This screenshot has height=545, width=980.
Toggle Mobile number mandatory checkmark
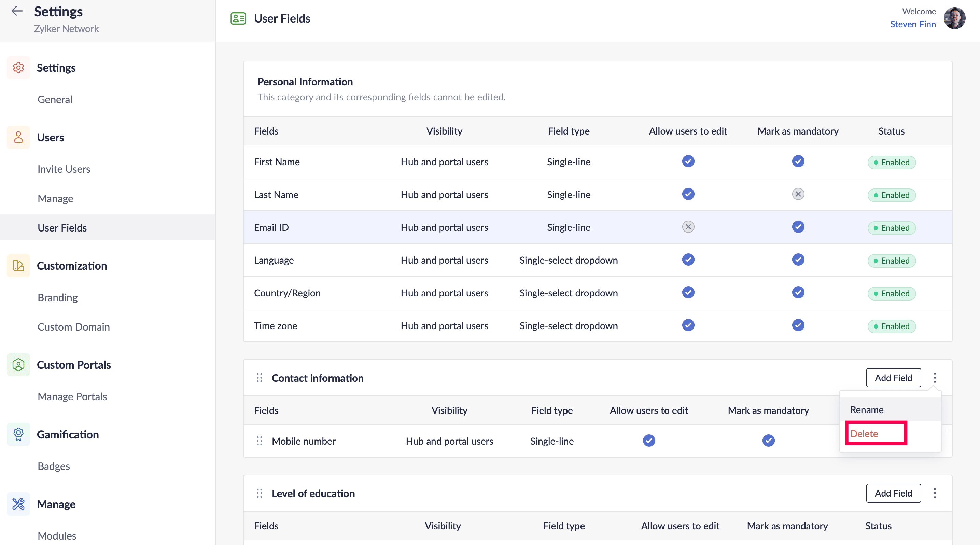click(768, 441)
